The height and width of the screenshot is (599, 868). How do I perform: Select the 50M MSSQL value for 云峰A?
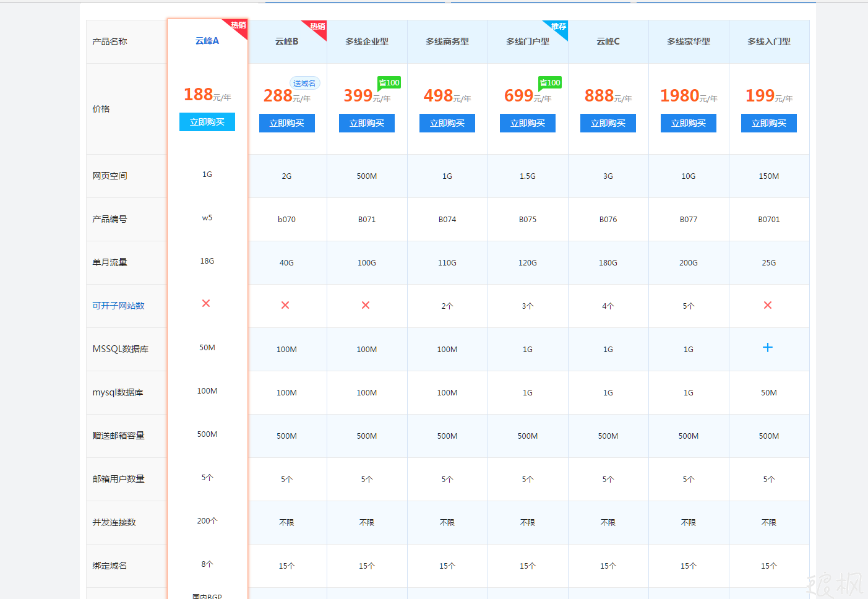(207, 348)
